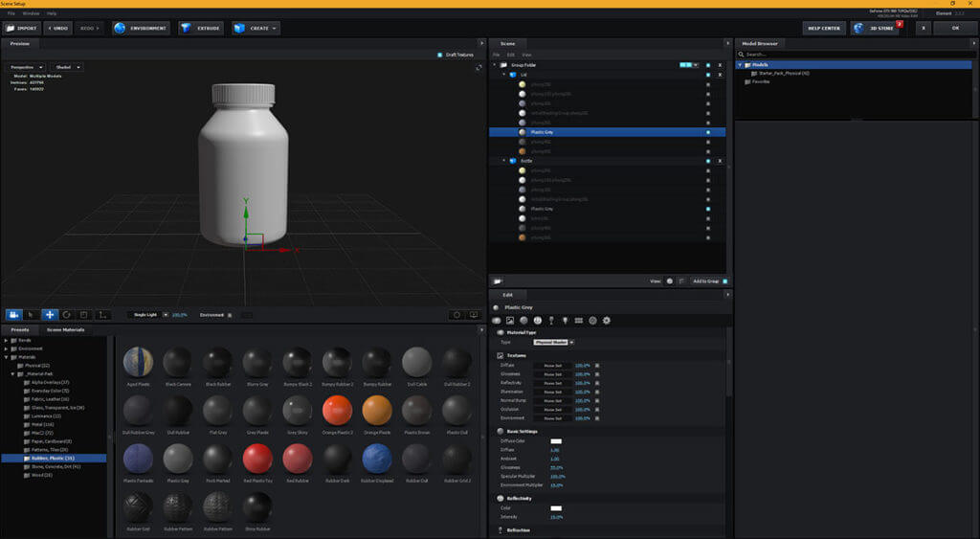
Task: Click the Import button
Action: coord(22,28)
